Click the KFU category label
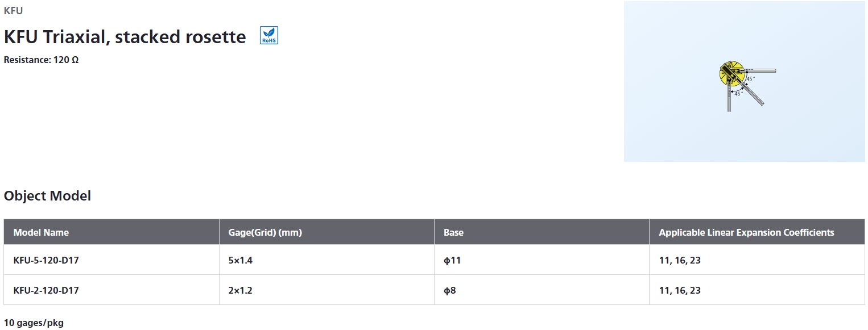 click(14, 11)
